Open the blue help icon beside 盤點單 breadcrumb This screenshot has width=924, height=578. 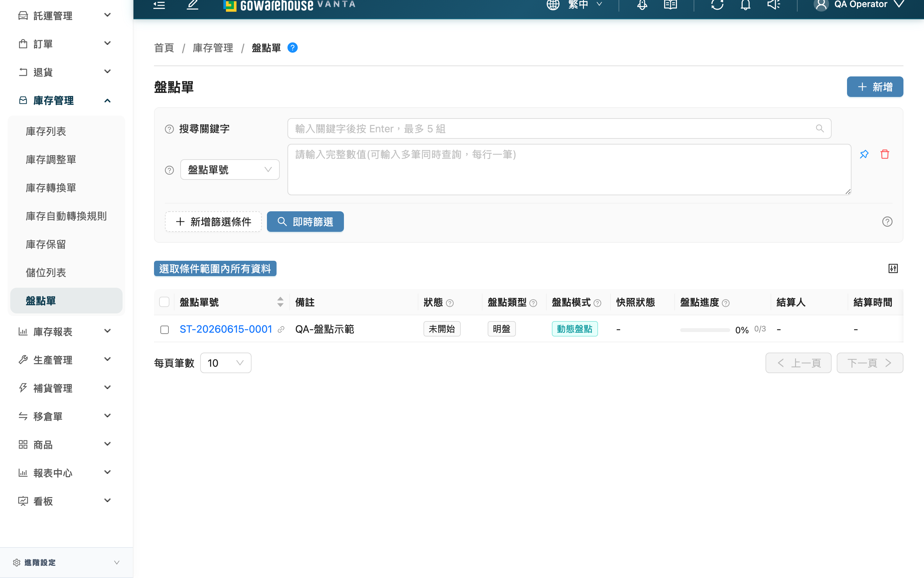[x=293, y=48]
